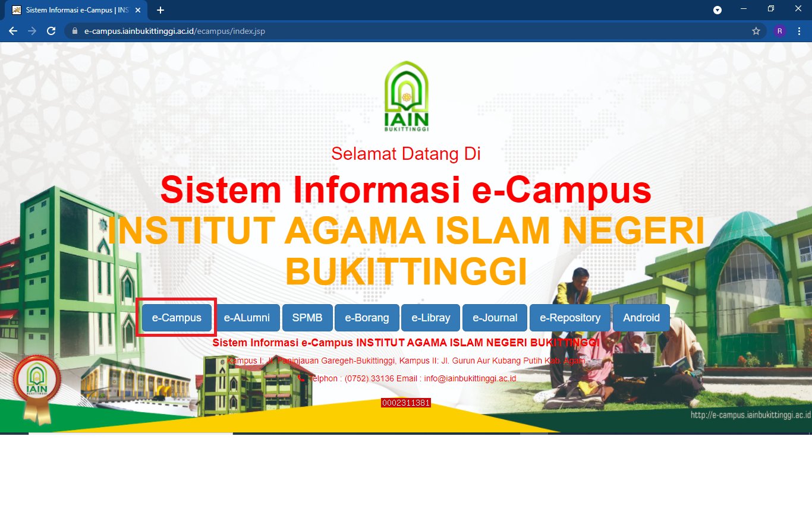Image resolution: width=812 pixels, height=512 pixels.
Task: Click the orange 'BUKITTINGGI' heading line
Action: [x=406, y=271]
